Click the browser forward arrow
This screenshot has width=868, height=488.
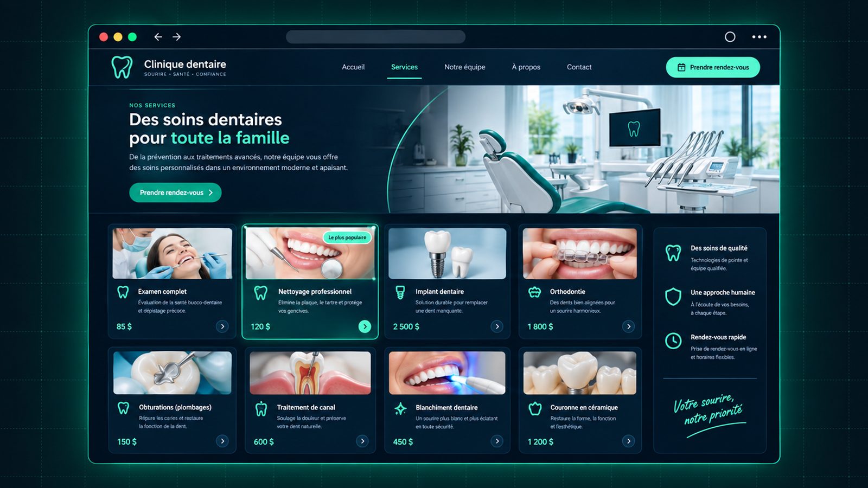point(177,37)
